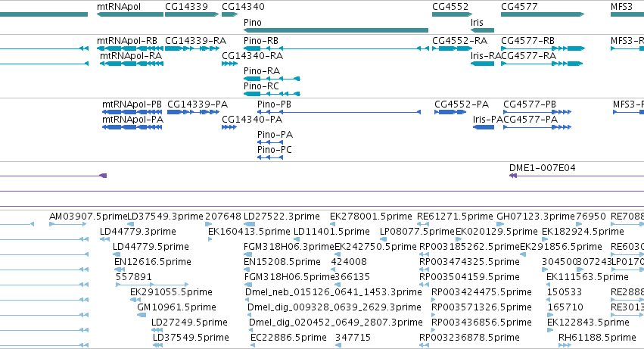Click the EN12616.5prime EST label
Viewport: 644px width, 349px height.
153,262
